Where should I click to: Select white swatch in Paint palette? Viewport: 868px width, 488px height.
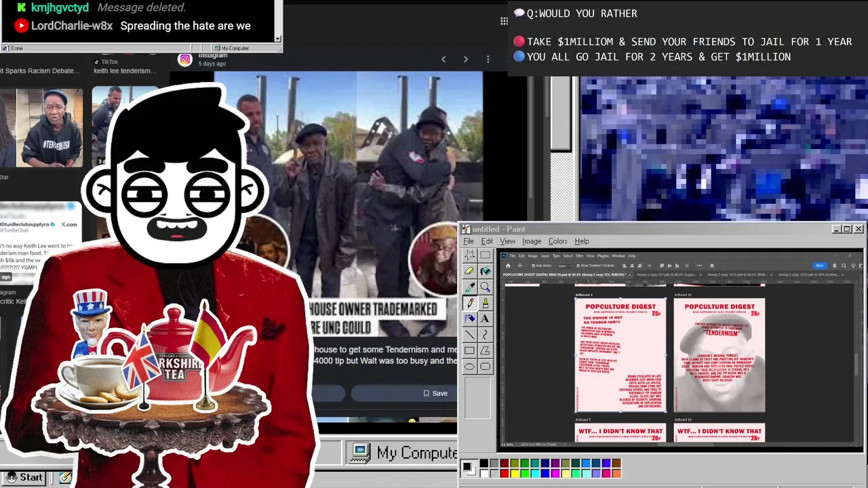click(484, 473)
